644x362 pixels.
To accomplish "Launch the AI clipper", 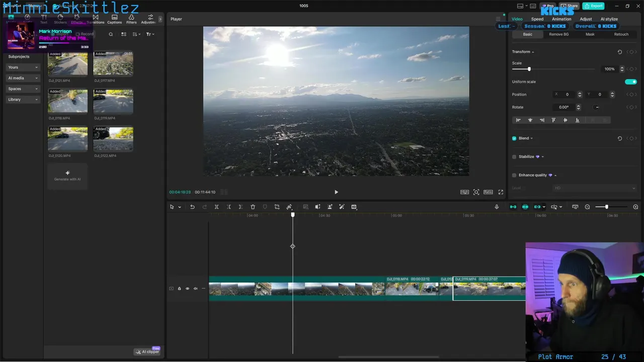I will pyautogui.click(x=147, y=351).
